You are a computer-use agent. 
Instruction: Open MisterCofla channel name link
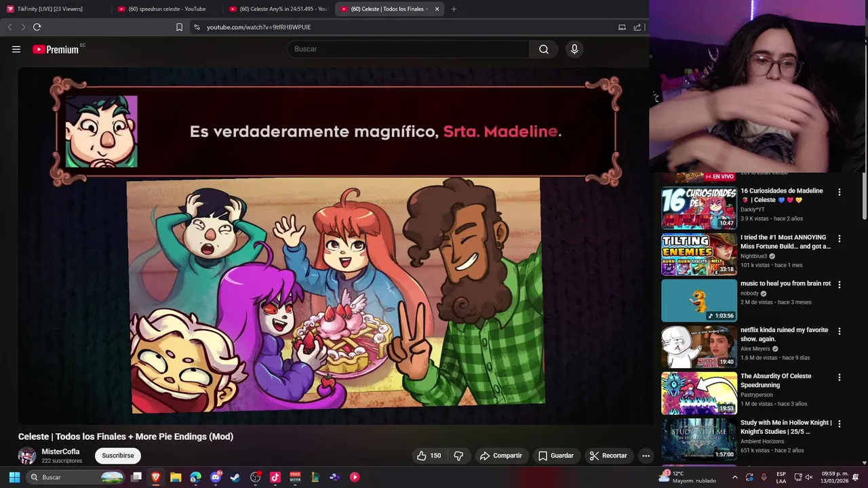coord(60,451)
